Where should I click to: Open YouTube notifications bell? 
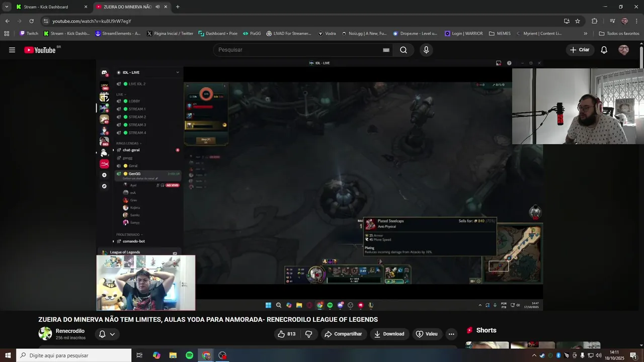(604, 50)
